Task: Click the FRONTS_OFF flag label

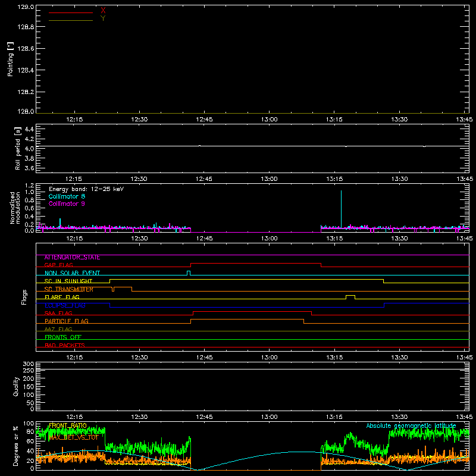Action: pos(63,337)
